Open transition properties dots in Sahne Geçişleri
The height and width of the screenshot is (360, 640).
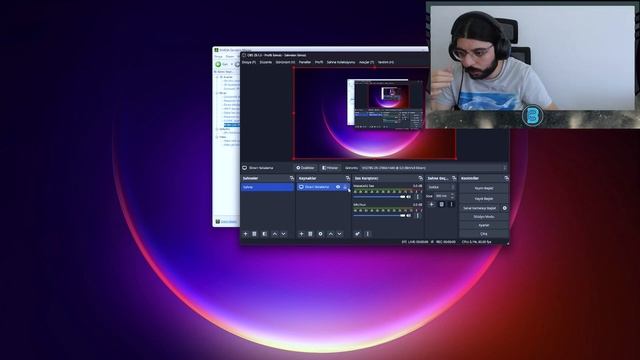(x=451, y=204)
